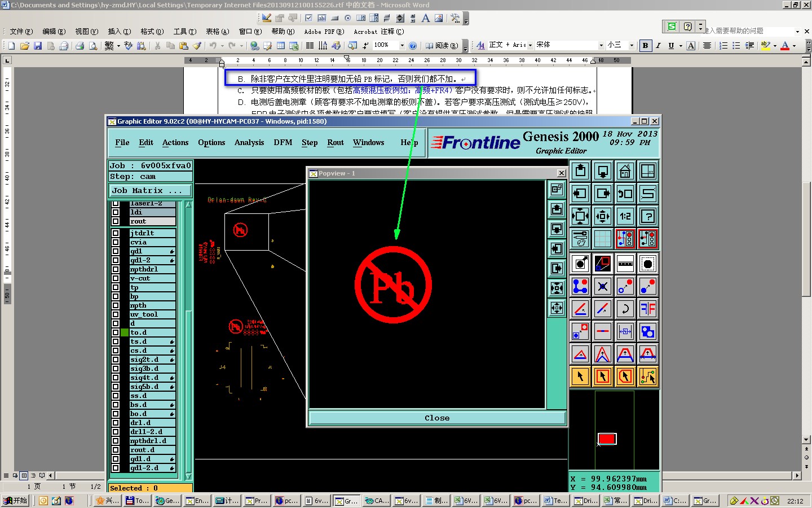Open the Word style dropdown arrow
This screenshot has width=812, height=508.
pyautogui.click(x=530, y=45)
